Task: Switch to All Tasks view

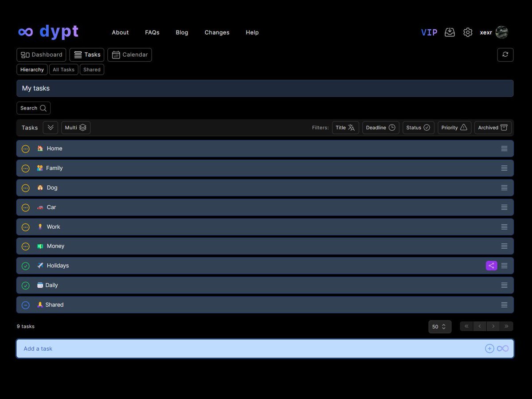Action: click(x=63, y=70)
